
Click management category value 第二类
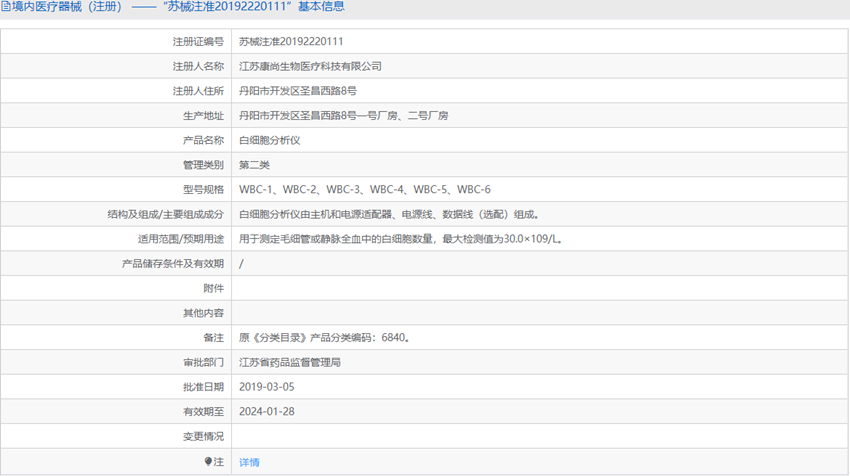pyautogui.click(x=254, y=165)
